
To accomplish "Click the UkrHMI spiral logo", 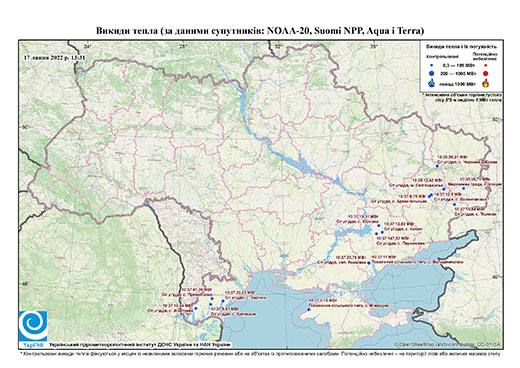I will 33,327.
